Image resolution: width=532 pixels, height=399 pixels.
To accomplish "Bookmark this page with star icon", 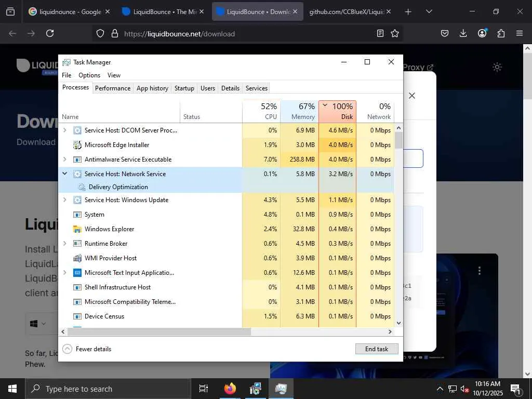I will tap(395, 33).
